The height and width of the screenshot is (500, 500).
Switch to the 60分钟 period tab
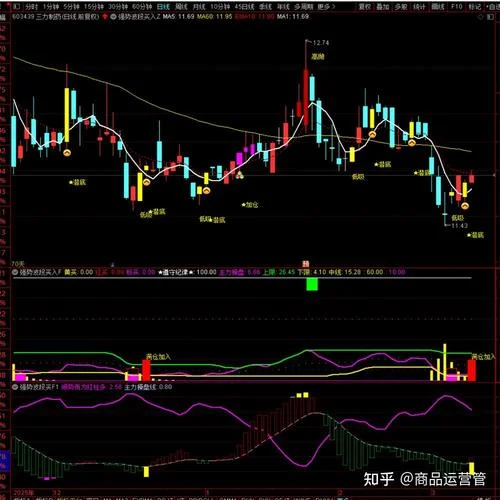point(142,7)
